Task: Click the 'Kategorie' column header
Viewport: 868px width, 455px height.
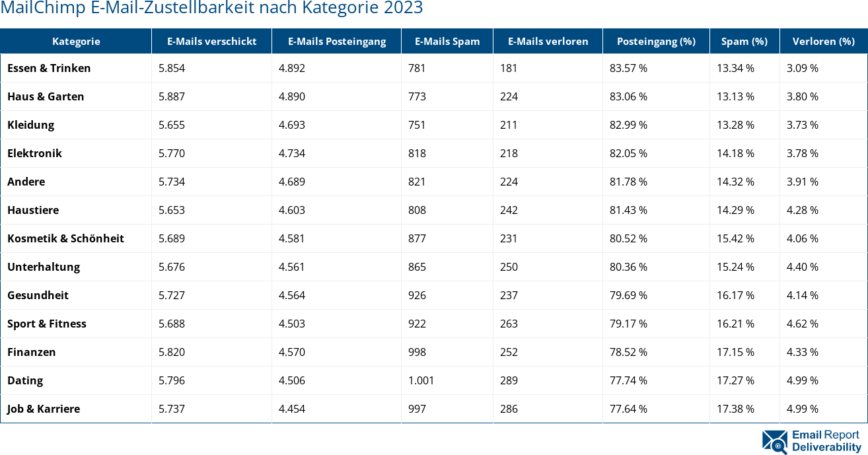Action: click(76, 41)
